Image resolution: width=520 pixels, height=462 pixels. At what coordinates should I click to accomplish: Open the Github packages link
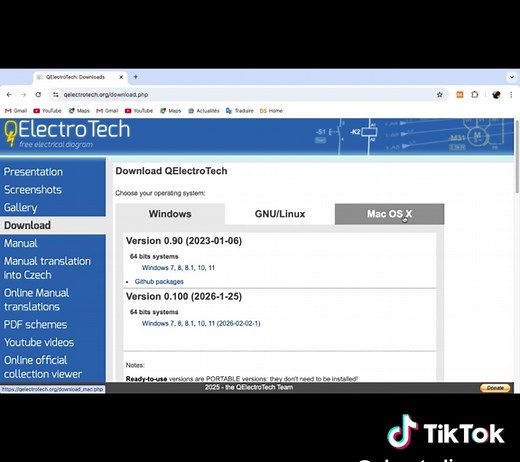tap(159, 282)
